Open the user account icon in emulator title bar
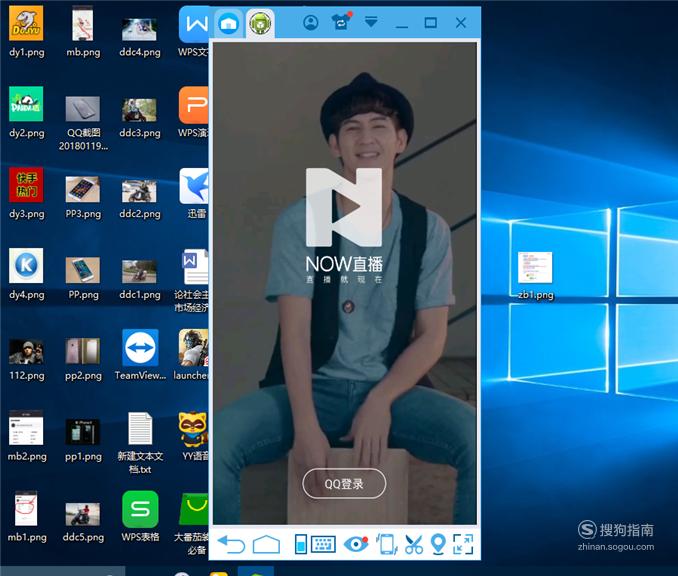This screenshot has height=576, width=678. (310, 22)
